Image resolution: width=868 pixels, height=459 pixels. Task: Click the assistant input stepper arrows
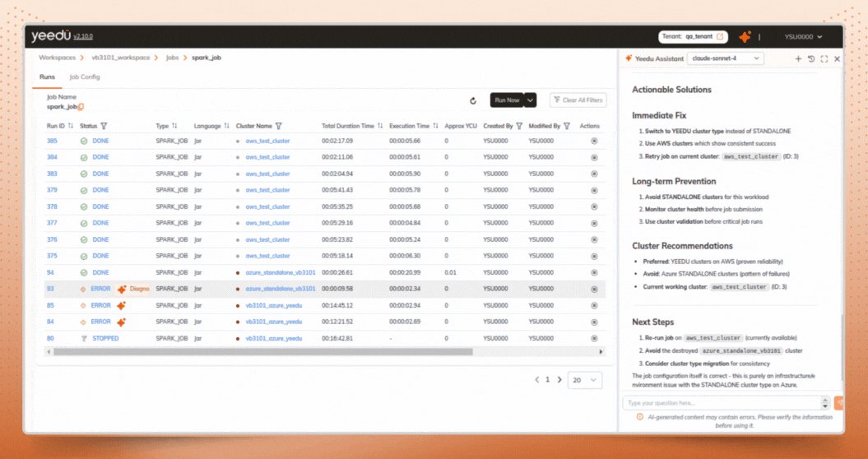825,402
